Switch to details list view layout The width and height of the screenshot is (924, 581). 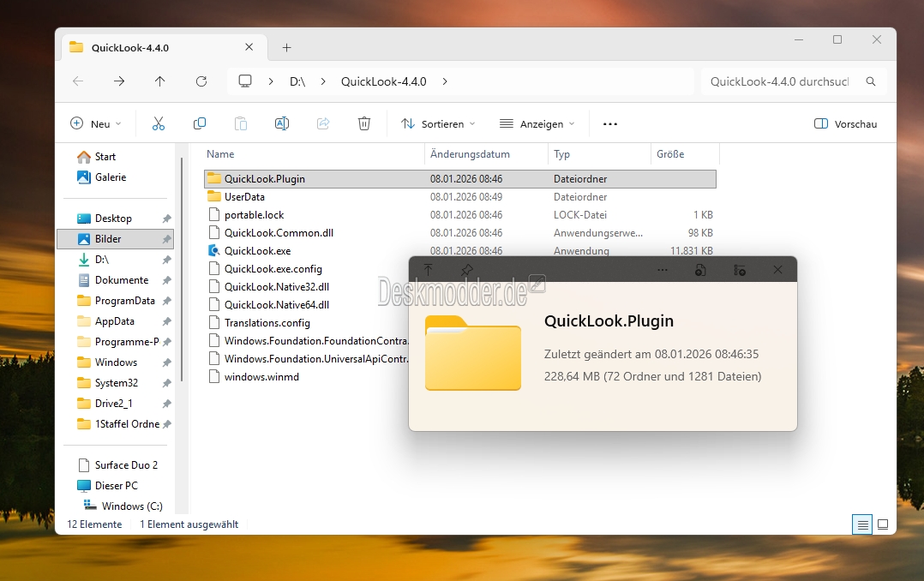[x=862, y=524]
